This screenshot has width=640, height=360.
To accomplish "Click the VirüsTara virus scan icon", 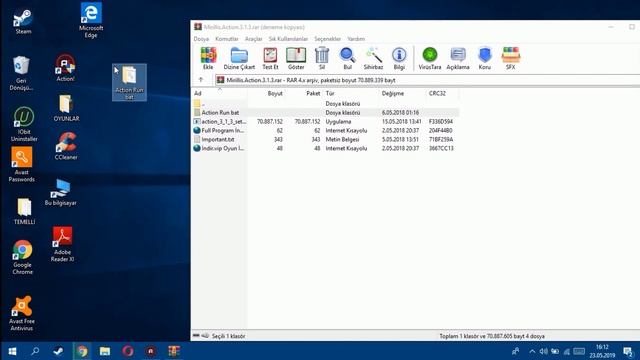I will (x=430, y=58).
